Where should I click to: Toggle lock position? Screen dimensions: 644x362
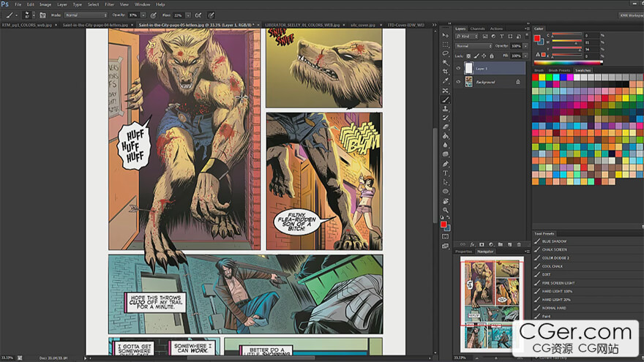click(x=484, y=56)
